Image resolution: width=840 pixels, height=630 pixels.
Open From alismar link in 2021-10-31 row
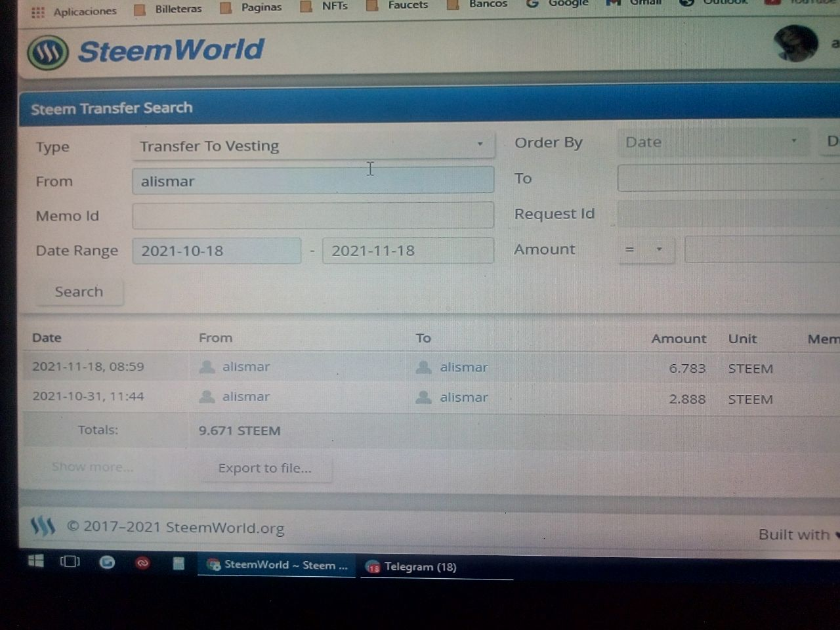tap(246, 396)
